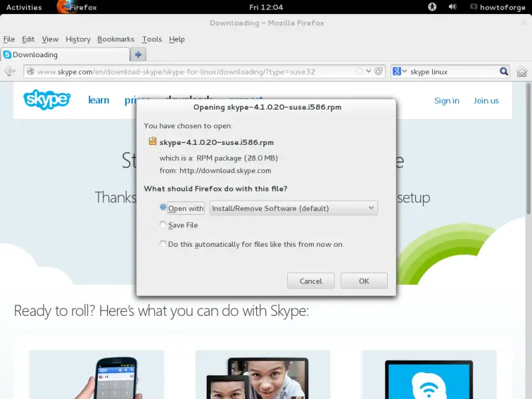Open the View menu
The width and height of the screenshot is (532, 399).
[x=51, y=39]
